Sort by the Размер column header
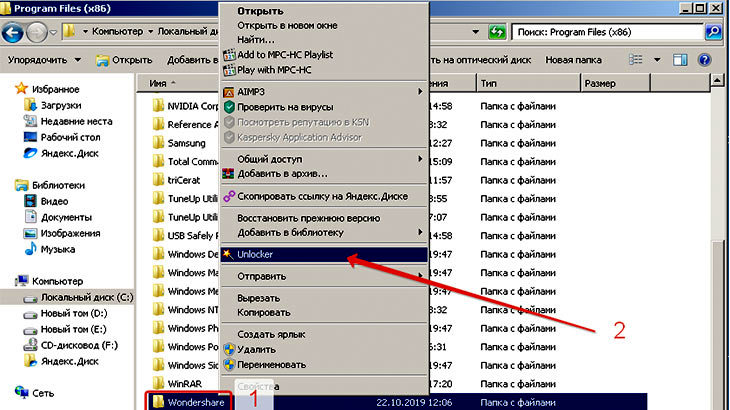Viewport: 730px width, 410px height. [x=615, y=83]
